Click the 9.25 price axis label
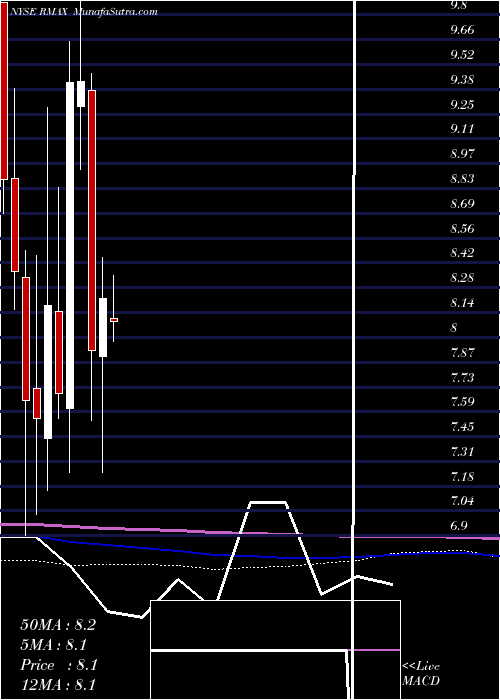This screenshot has width=500, height=700. tap(462, 104)
